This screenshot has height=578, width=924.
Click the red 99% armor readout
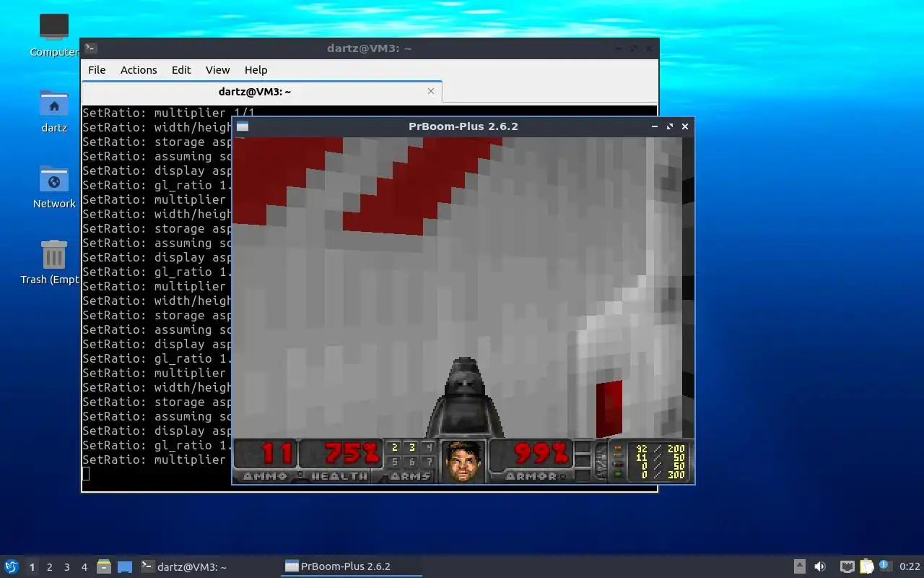point(541,454)
